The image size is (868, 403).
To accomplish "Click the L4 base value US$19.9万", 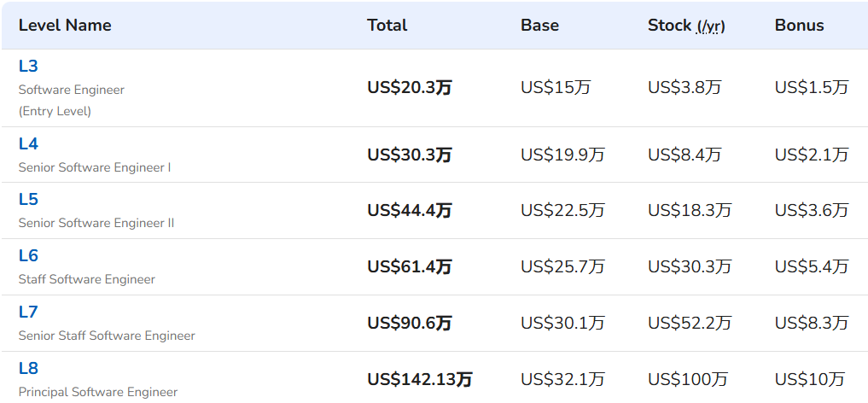I will (562, 155).
